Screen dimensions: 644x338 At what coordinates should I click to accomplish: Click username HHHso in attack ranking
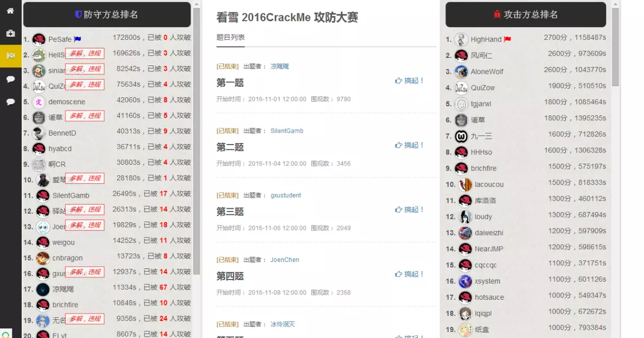point(481,152)
